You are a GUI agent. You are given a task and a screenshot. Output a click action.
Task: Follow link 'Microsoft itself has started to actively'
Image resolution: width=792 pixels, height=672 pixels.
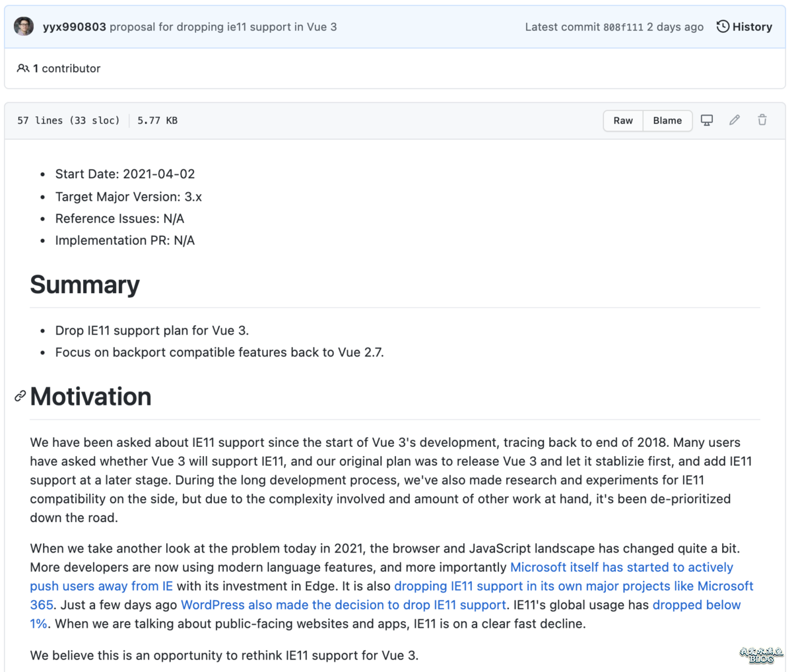click(x=622, y=568)
